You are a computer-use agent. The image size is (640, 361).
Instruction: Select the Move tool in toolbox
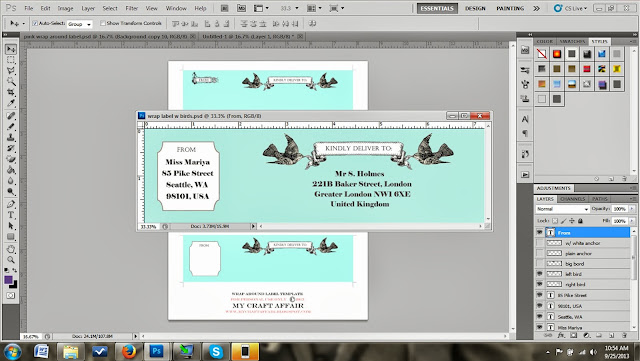tap(11, 49)
